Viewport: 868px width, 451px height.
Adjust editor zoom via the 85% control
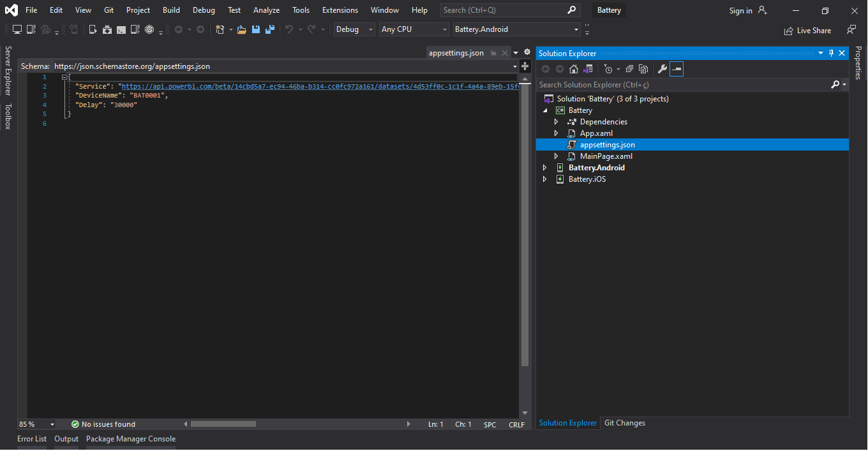[x=36, y=424]
